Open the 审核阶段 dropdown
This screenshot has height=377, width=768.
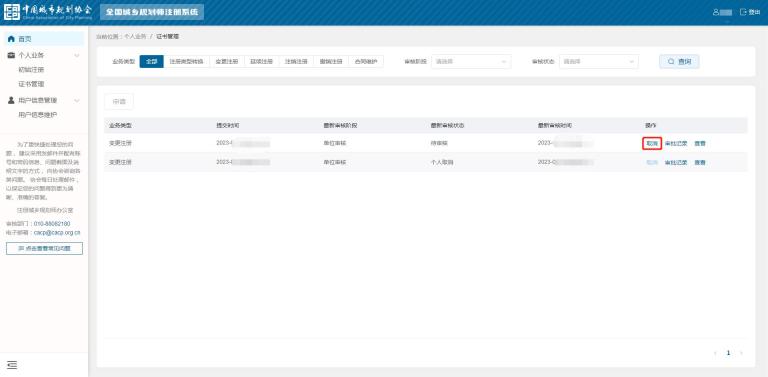point(471,62)
